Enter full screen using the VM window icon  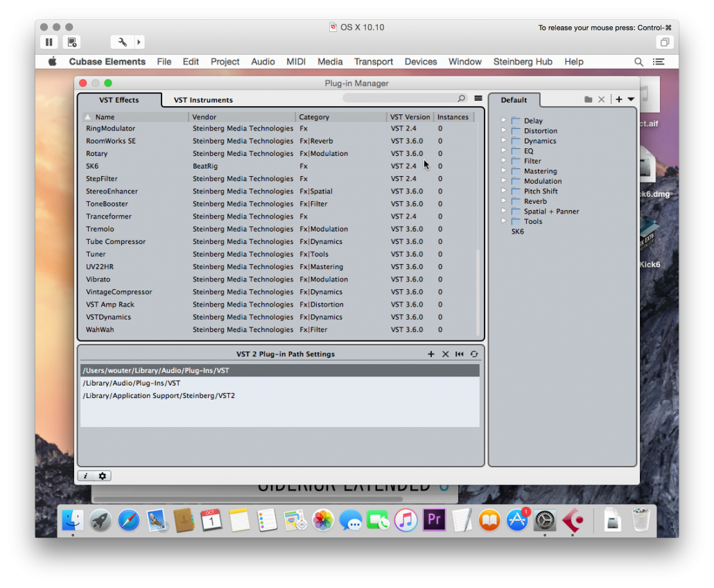[x=664, y=42]
